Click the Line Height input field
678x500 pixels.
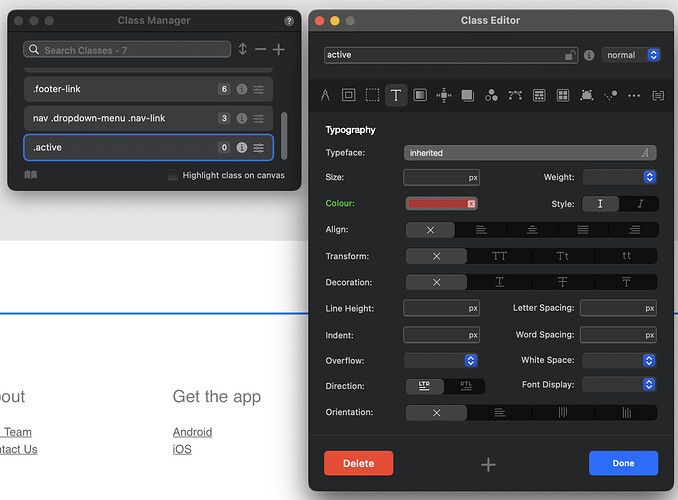[441, 308]
